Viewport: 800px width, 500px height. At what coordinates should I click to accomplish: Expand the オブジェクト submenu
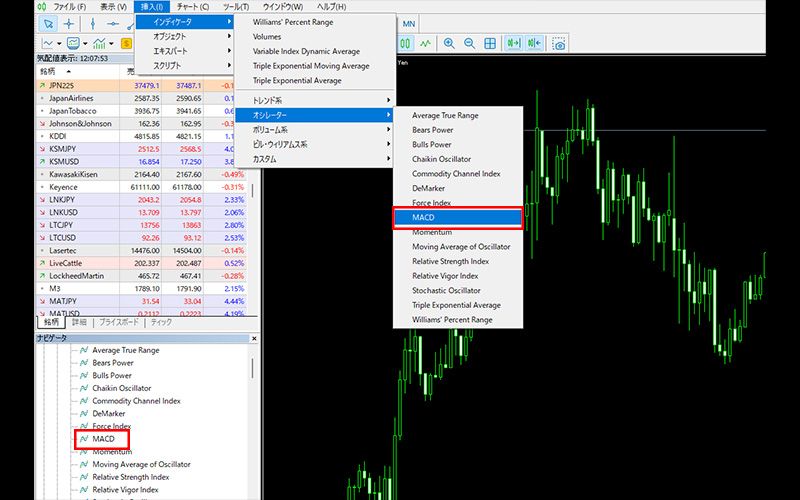[184, 36]
